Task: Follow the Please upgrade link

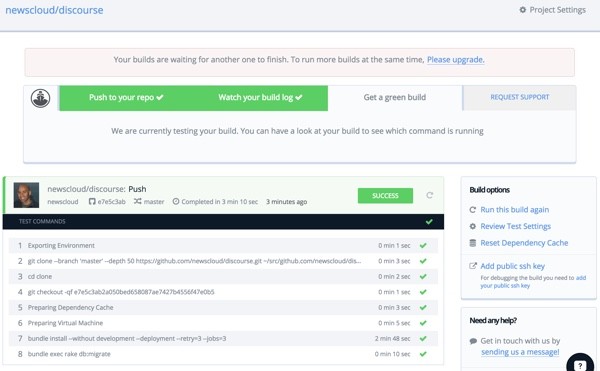Action: (x=455, y=60)
